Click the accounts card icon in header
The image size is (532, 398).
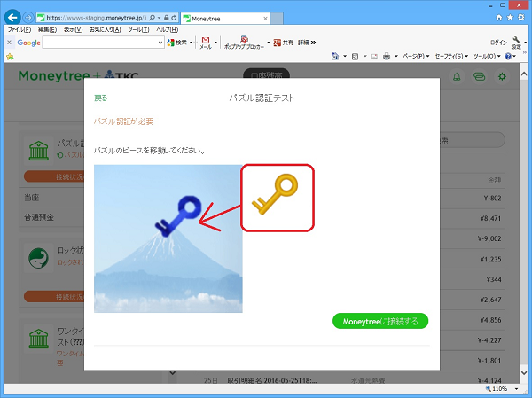coord(480,77)
